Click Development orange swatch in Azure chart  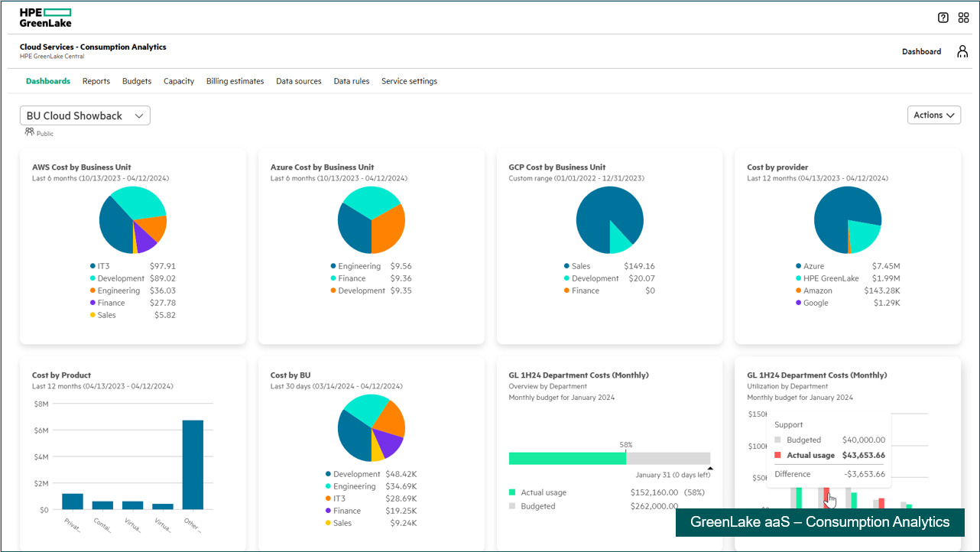coord(333,291)
